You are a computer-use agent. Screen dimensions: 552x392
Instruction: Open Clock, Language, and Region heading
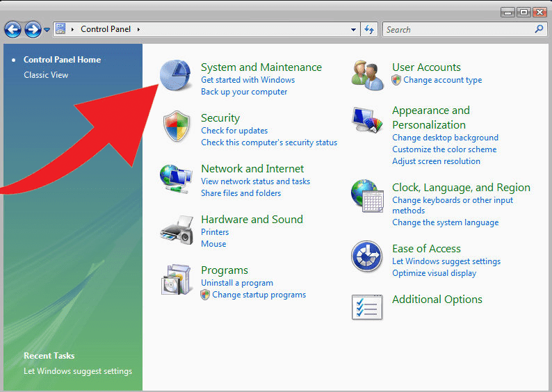pyautogui.click(x=461, y=188)
